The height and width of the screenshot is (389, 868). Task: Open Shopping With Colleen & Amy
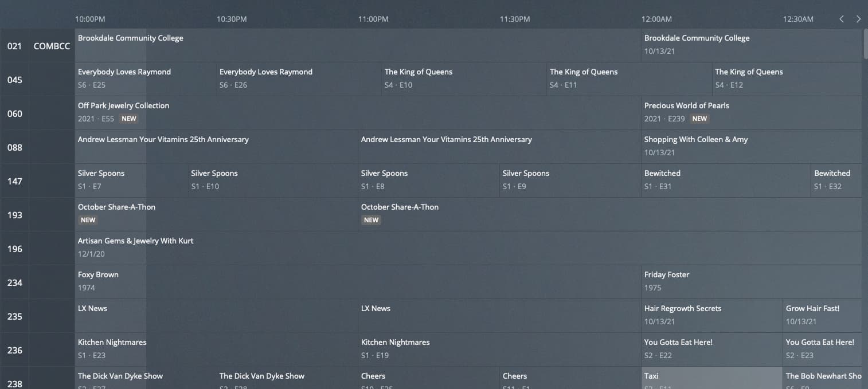point(752,147)
